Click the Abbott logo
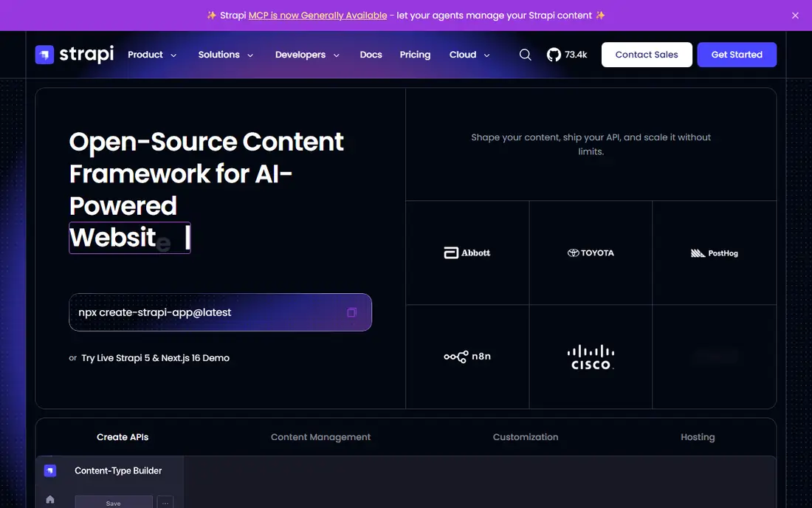The height and width of the screenshot is (508, 812). pyautogui.click(x=467, y=253)
